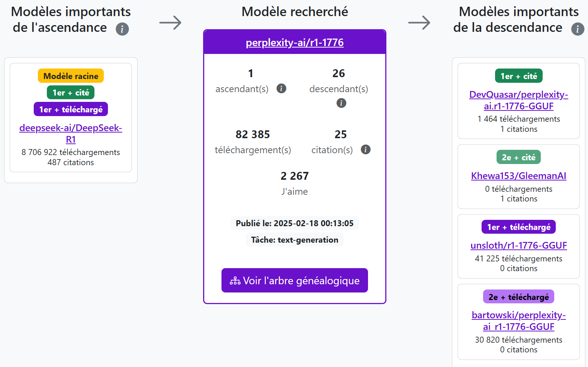The image size is (588, 367).
Task: Click the arrow left of Modèle recherché
Action: click(170, 23)
